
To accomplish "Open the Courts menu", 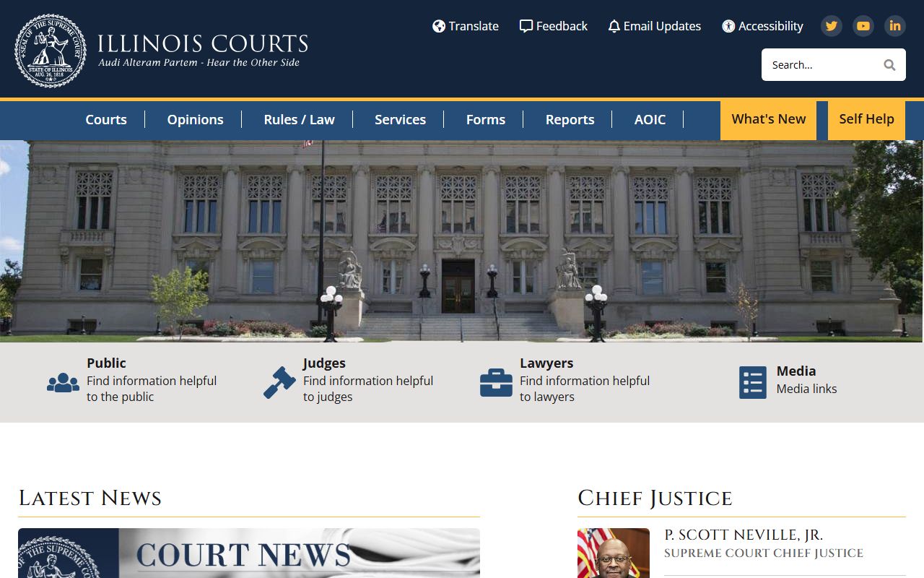I will pos(106,120).
